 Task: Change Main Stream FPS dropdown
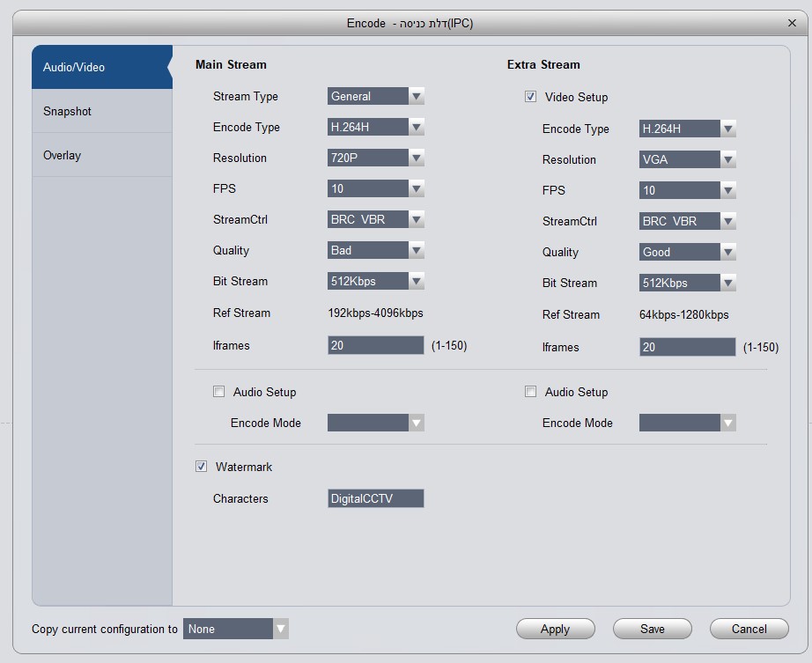tap(375, 188)
